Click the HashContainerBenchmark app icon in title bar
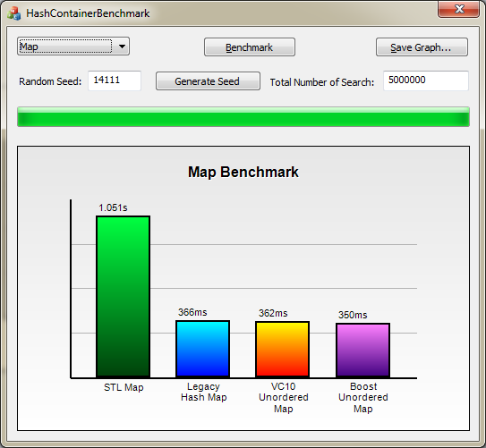The width and height of the screenshot is (486, 448). 14,13
